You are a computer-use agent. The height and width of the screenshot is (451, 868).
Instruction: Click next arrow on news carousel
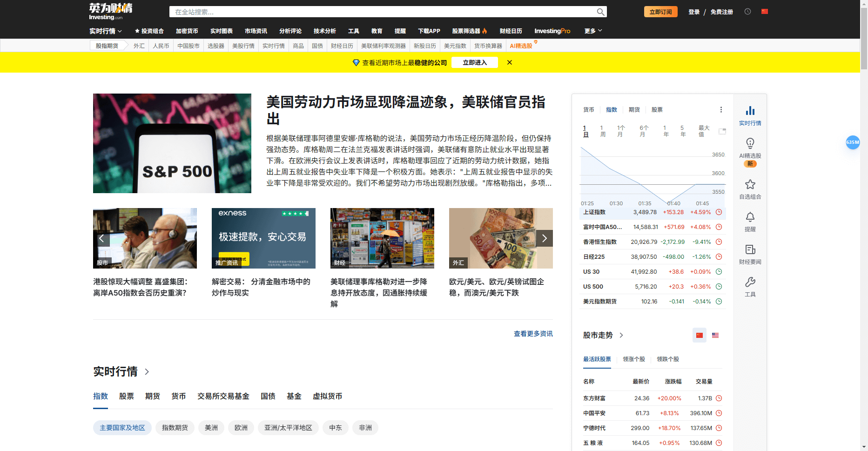tap(545, 238)
